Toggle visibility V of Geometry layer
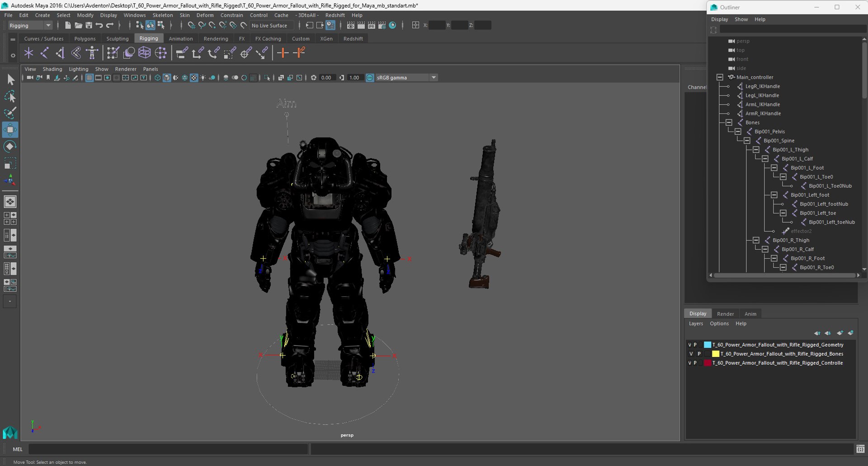Image resolution: width=868 pixels, height=466 pixels. [689, 345]
